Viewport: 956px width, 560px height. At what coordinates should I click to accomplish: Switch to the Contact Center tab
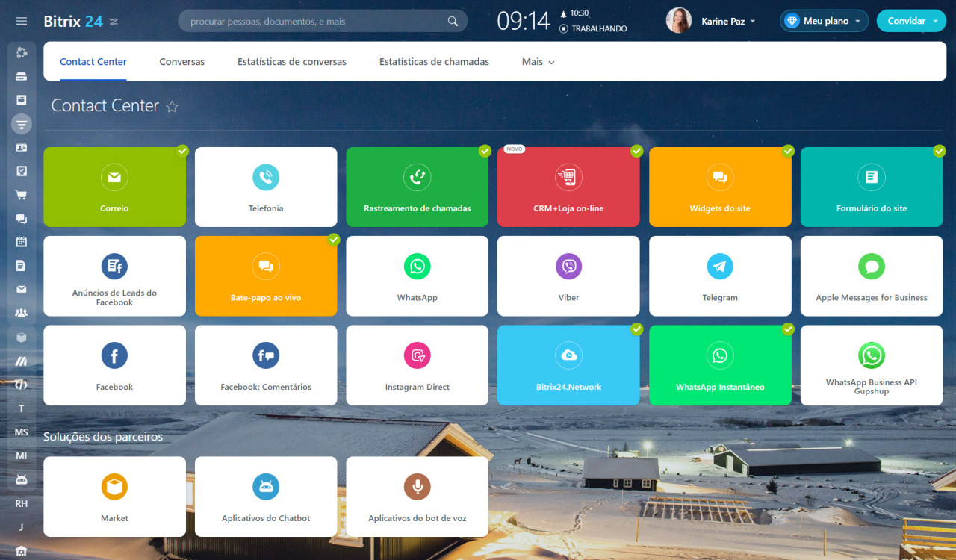(93, 62)
